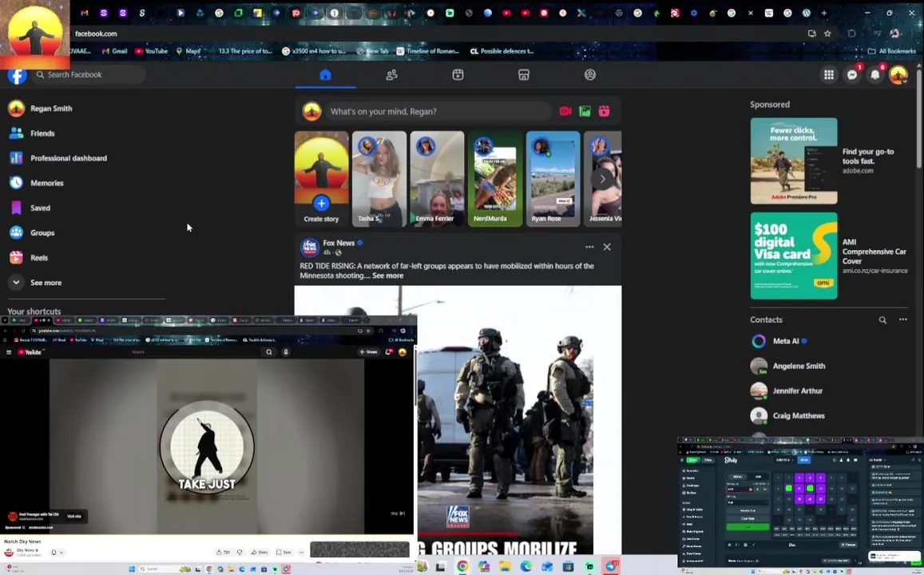Click YouTube search magnifier button

pos(268,352)
